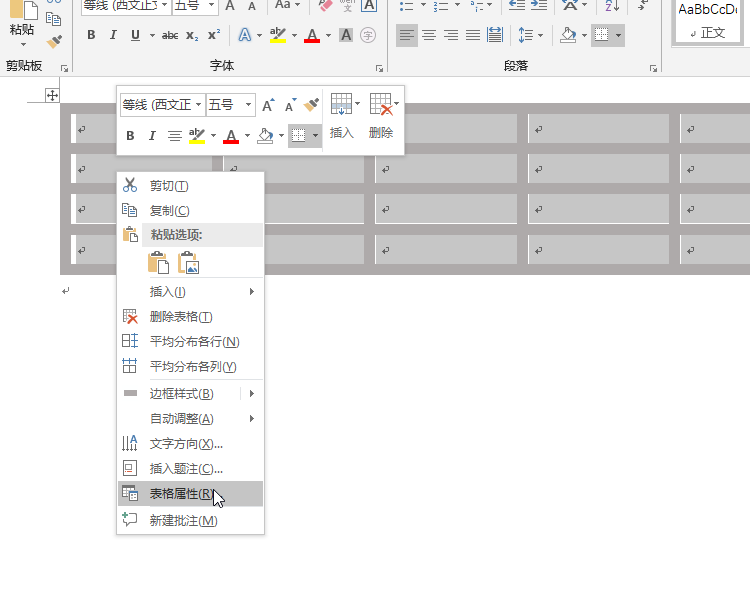The height and width of the screenshot is (600, 750).
Task: Toggle superscript formatting
Action: (x=214, y=35)
